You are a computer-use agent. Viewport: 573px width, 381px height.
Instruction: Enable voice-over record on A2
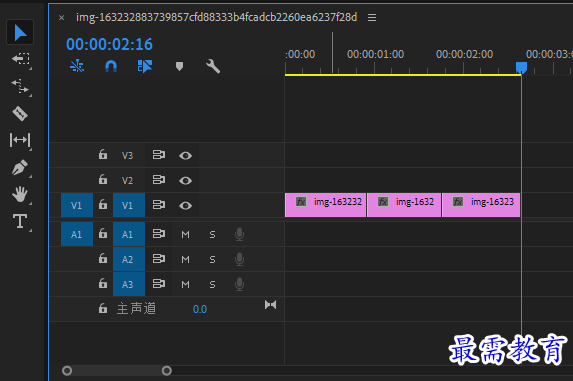[x=239, y=260]
